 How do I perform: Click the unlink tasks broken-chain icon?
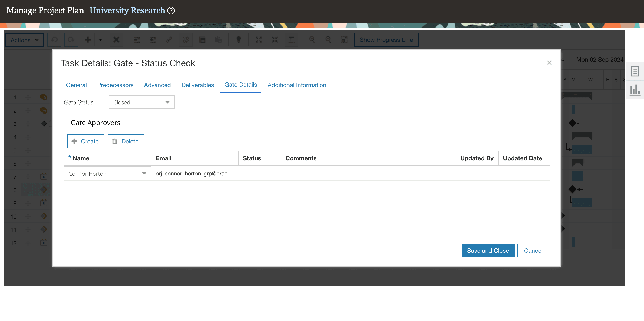pyautogui.click(x=186, y=40)
